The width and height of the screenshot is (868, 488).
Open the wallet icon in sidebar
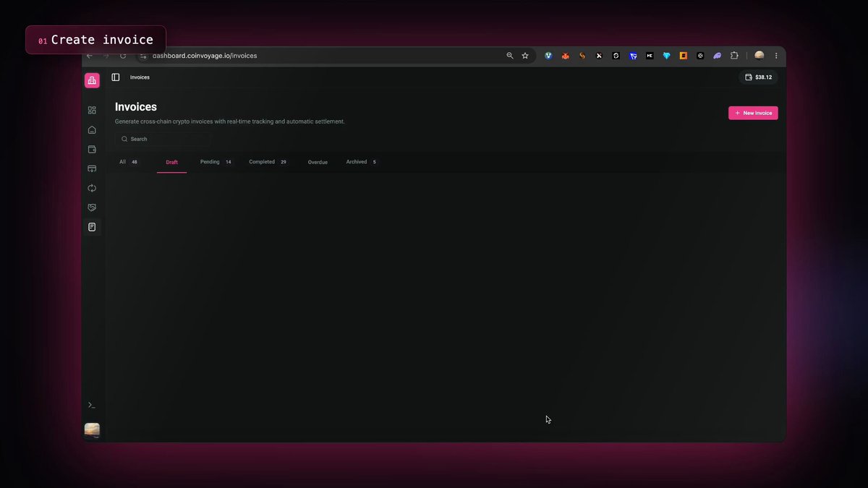(92, 149)
